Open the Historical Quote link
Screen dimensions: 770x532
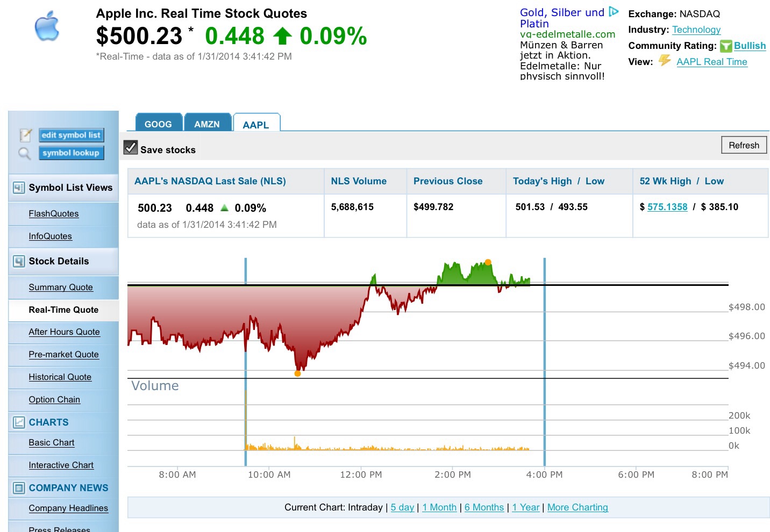pyautogui.click(x=60, y=377)
